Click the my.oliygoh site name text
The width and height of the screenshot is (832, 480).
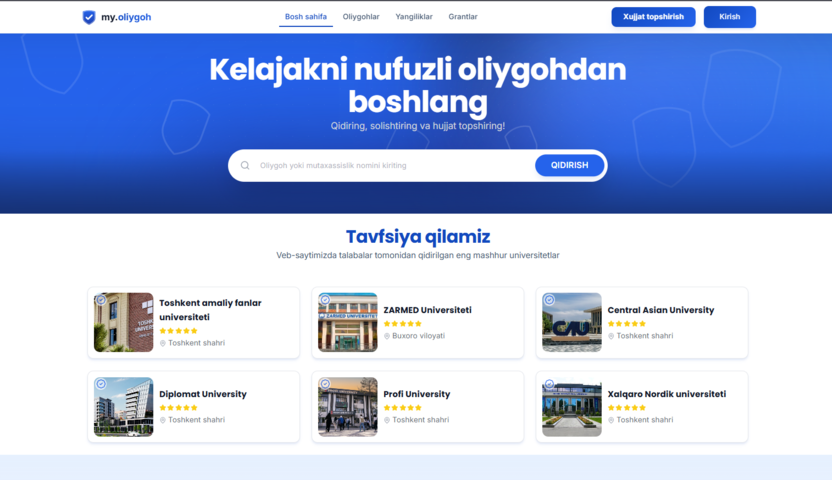126,17
